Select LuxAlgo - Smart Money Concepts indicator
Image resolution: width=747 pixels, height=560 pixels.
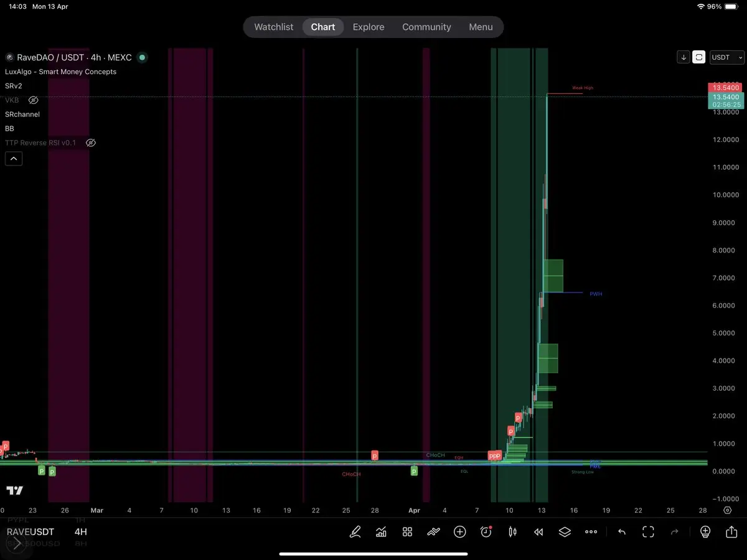click(x=60, y=72)
